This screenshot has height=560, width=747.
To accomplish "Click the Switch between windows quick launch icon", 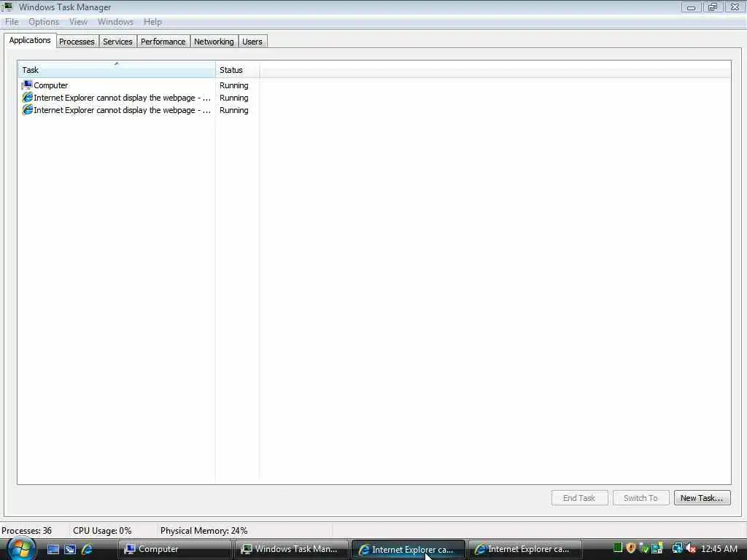I will click(x=70, y=549).
